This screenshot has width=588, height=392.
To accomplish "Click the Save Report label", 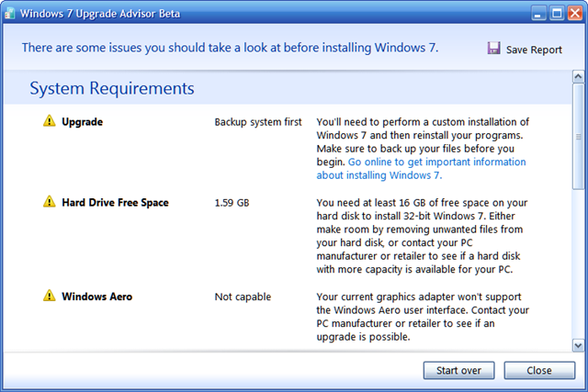I will click(534, 50).
